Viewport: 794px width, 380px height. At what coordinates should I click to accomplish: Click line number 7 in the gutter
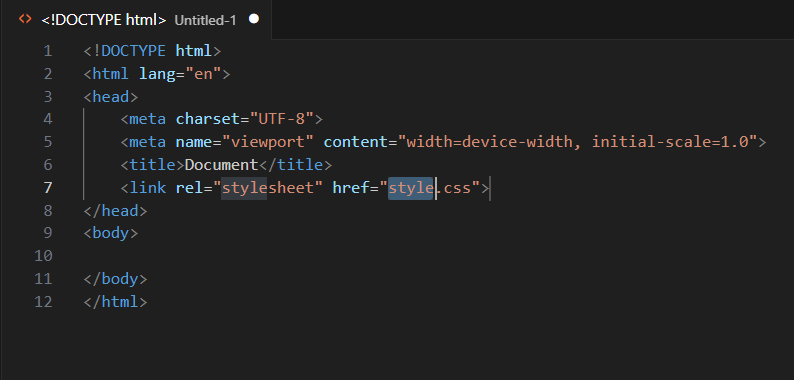point(48,188)
